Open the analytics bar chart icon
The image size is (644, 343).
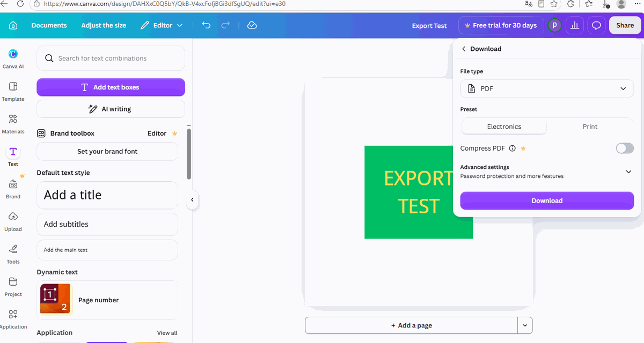point(575,25)
